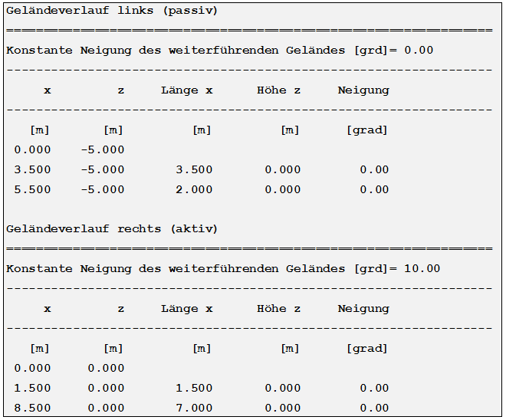Select the constant slope value 10.00
This screenshot has height=420, width=506.
click(x=422, y=269)
